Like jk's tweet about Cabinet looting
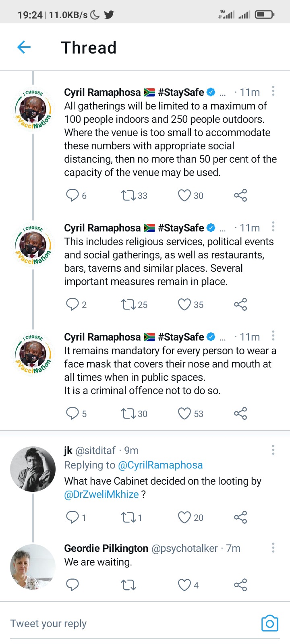Image resolution: width=290 pixels, height=644 pixels. [x=184, y=517]
